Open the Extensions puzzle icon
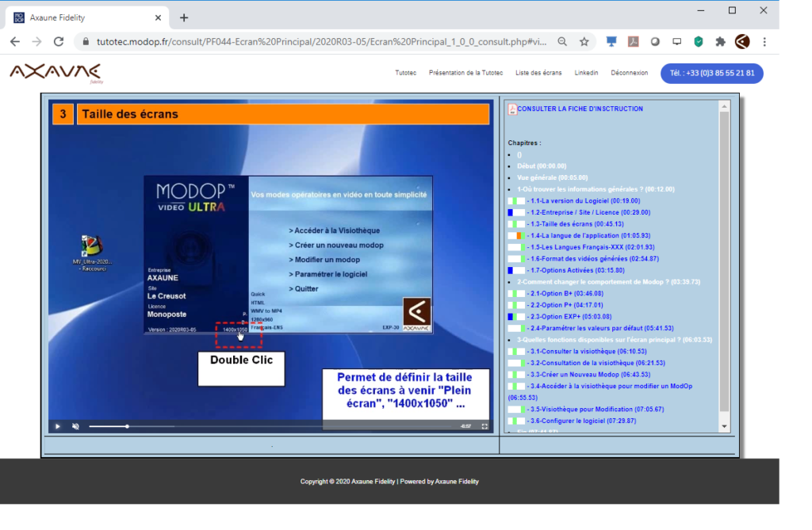The width and height of the screenshot is (812, 530). [720, 42]
